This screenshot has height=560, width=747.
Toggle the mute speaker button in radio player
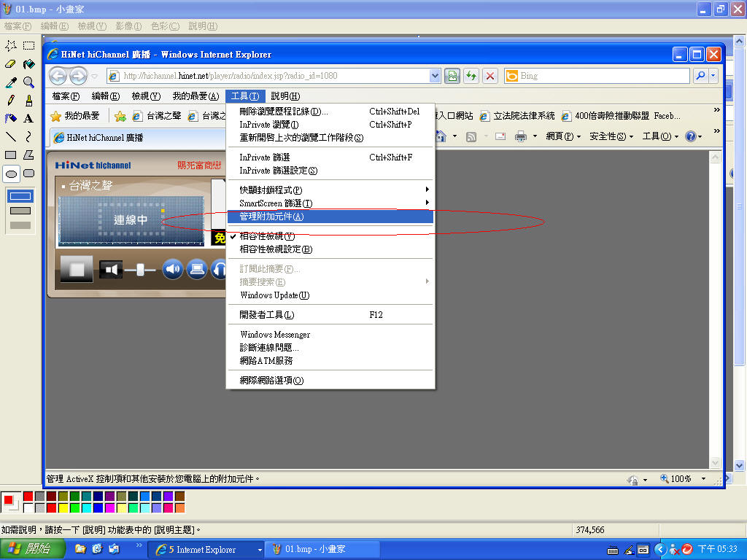pos(111,270)
